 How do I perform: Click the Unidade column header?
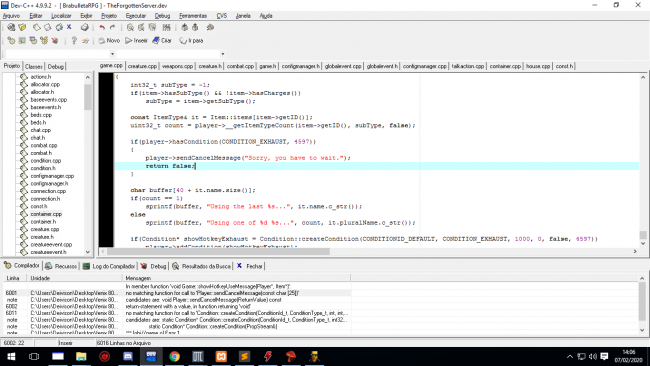point(75,278)
